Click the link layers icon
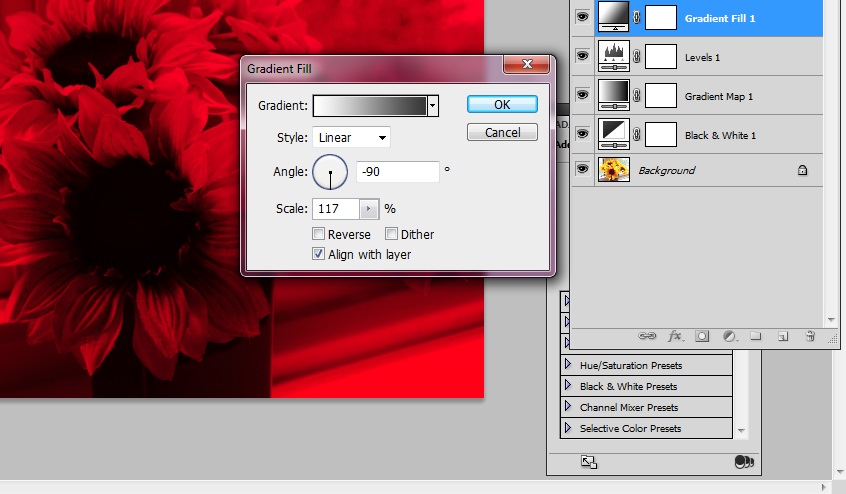The height and width of the screenshot is (494, 846). [649, 337]
